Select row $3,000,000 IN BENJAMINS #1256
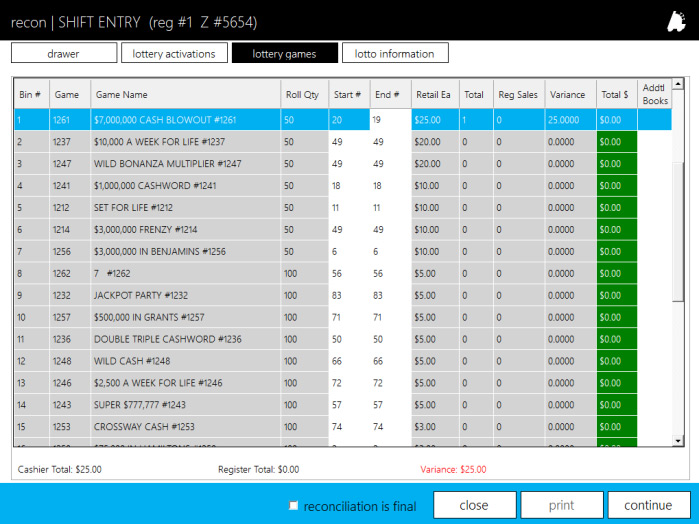Image resolution: width=699 pixels, height=524 pixels. [342, 252]
